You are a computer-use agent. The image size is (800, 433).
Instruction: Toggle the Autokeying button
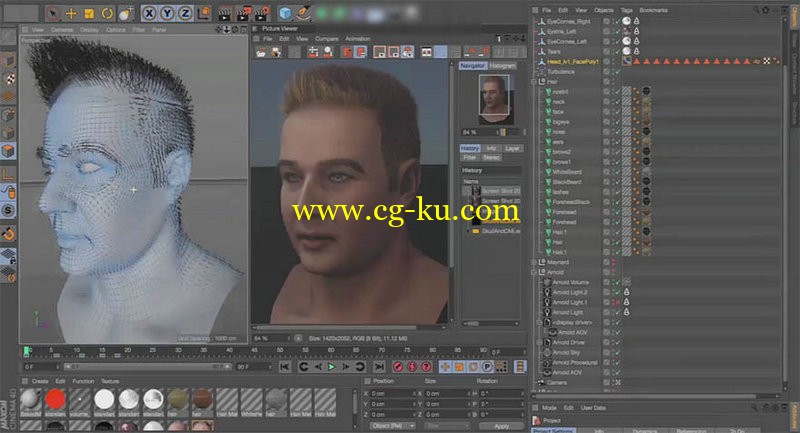pos(412,367)
